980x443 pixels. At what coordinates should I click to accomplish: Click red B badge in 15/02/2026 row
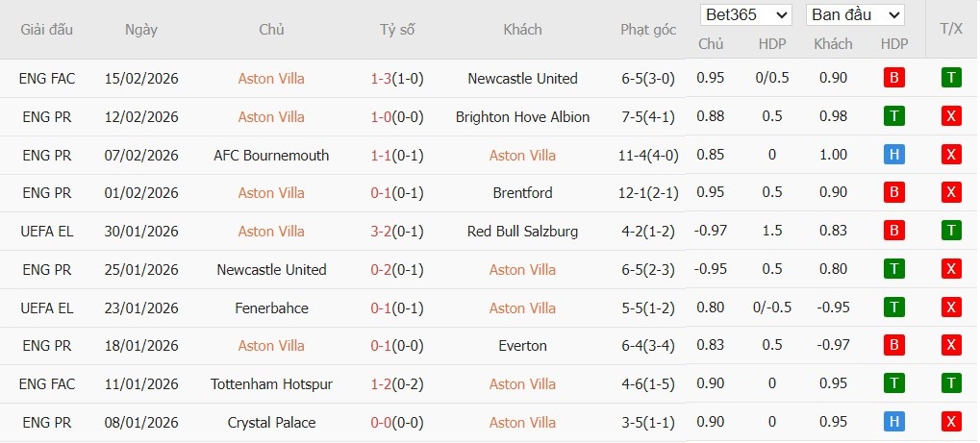coord(893,79)
